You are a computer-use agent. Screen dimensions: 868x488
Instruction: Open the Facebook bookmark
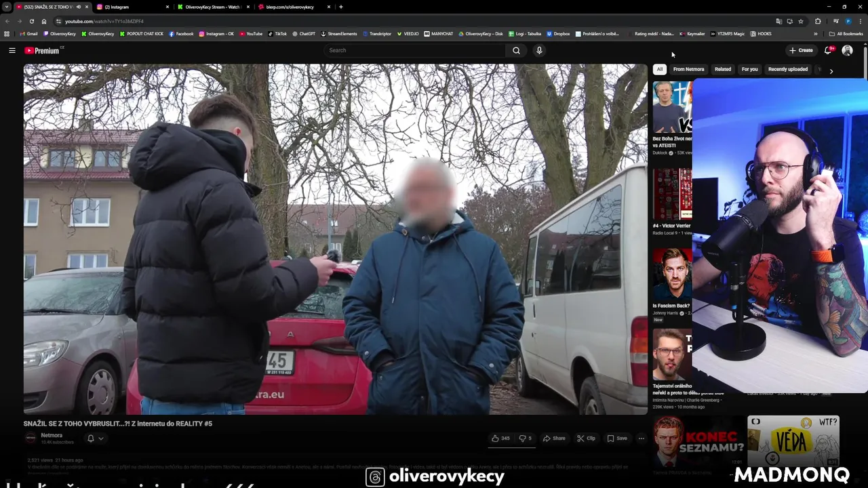pyautogui.click(x=181, y=33)
